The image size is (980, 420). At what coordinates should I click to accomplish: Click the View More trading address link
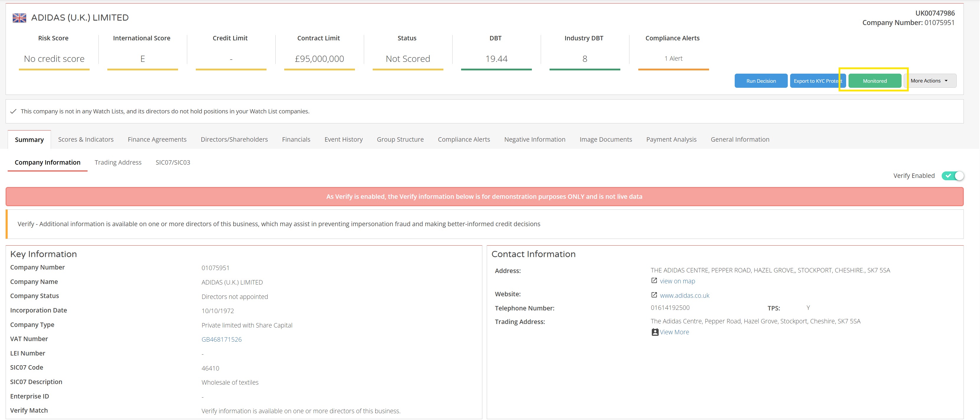(x=674, y=332)
